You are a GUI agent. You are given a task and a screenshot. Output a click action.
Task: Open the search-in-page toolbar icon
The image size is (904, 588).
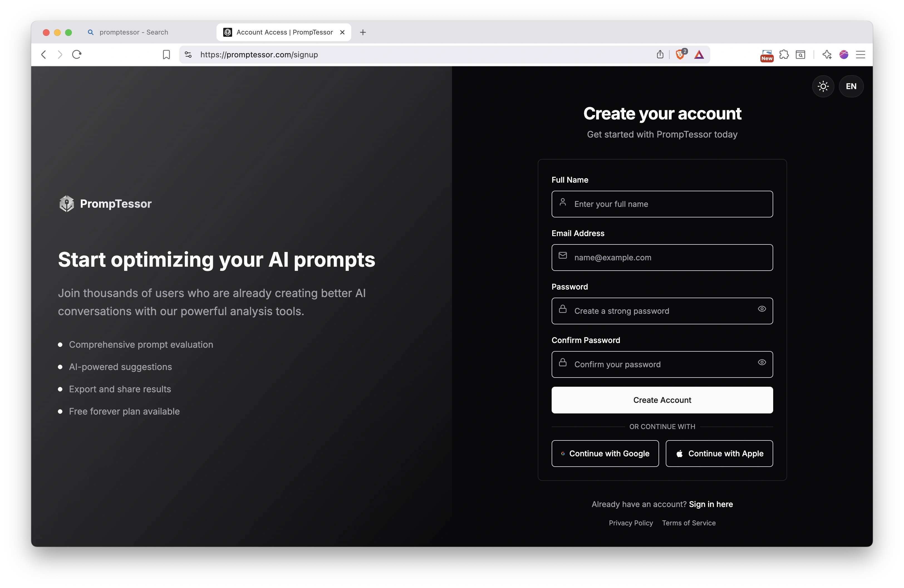point(800,54)
